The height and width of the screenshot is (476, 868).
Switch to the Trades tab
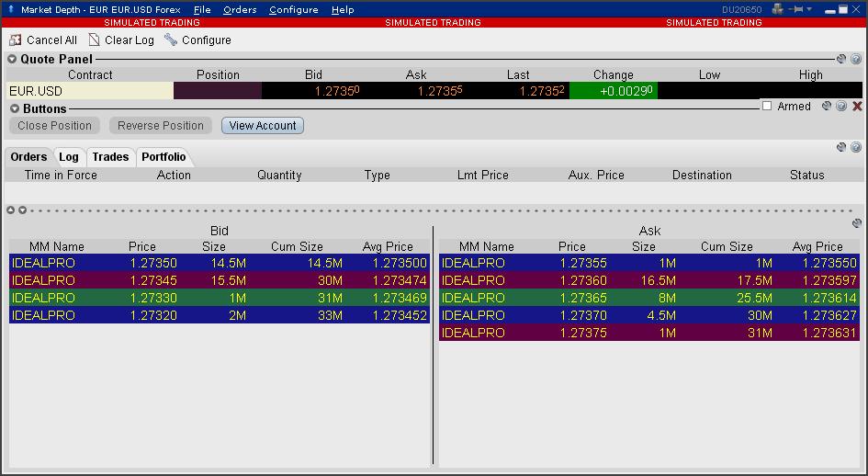coord(111,157)
